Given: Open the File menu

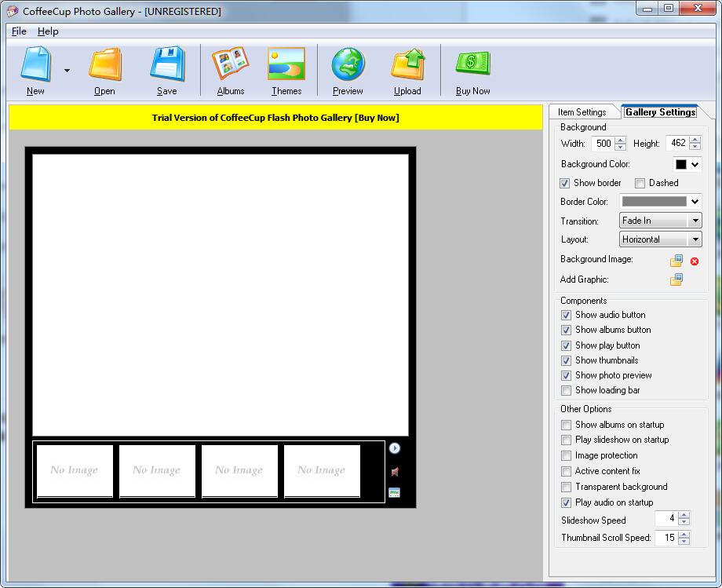Looking at the screenshot, I should click(19, 31).
